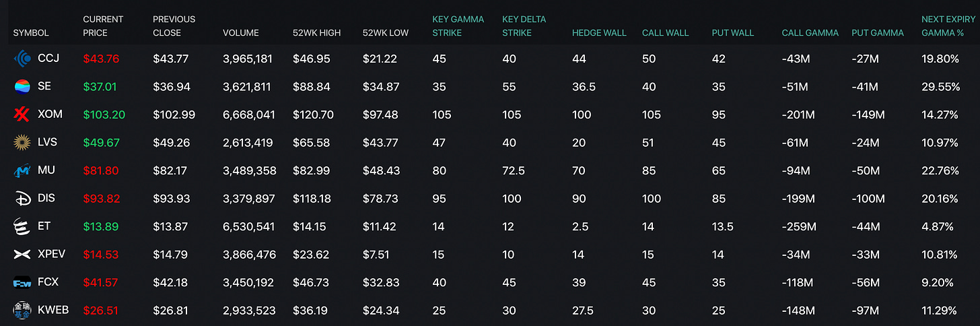Click the 52WK High column header
The image size is (980, 326).
(x=316, y=33)
